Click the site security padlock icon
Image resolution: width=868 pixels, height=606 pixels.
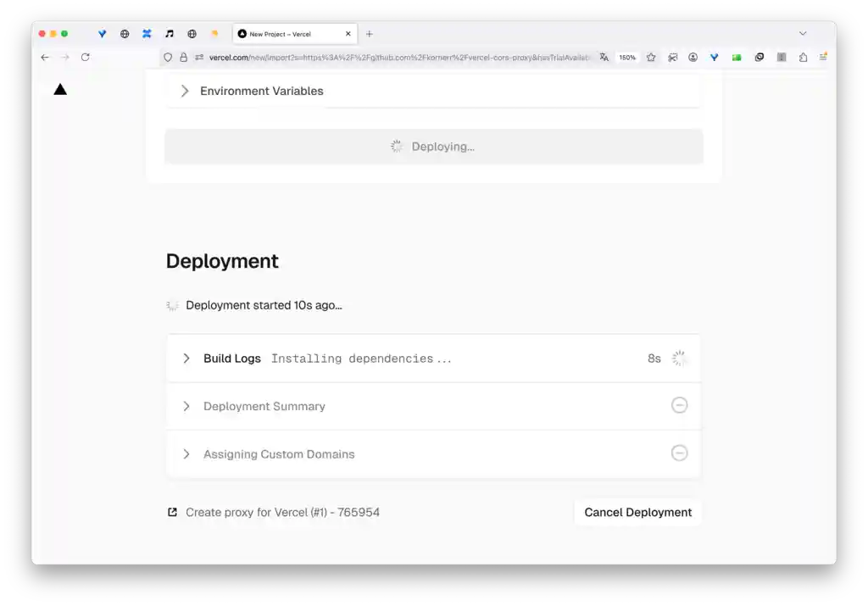[184, 57]
